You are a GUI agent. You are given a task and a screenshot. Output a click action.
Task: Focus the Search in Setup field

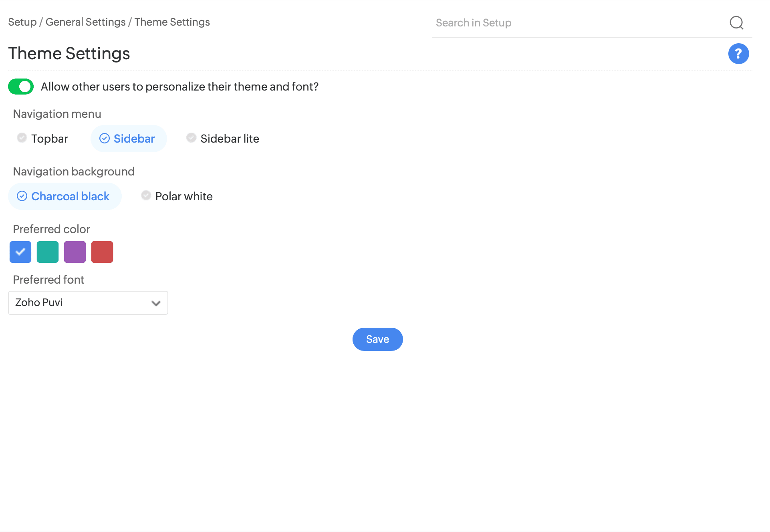(x=577, y=23)
